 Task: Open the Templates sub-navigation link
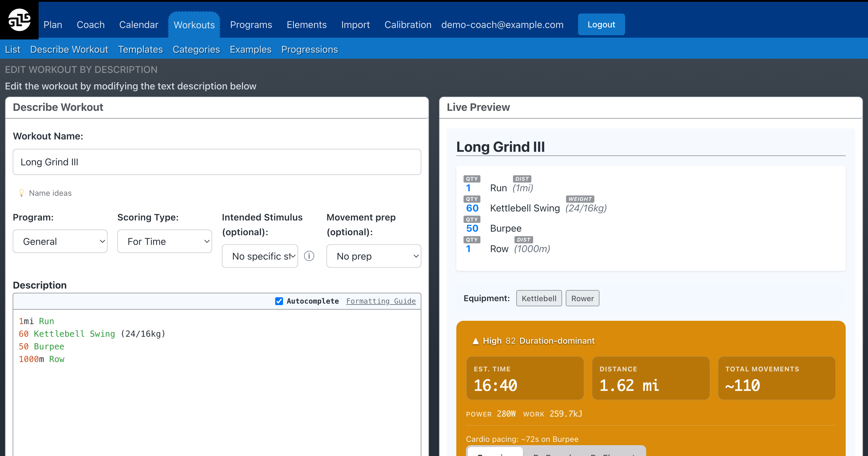[x=140, y=49]
